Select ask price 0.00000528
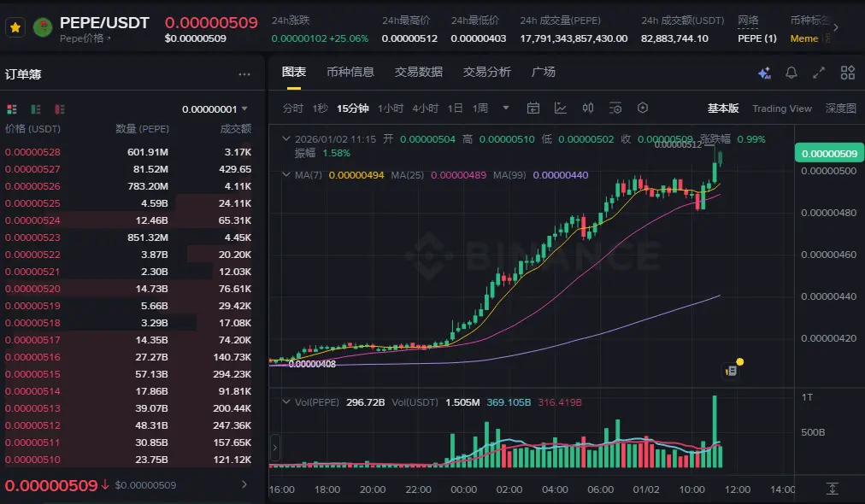Image resolution: width=865 pixels, height=504 pixels. pyautogui.click(x=32, y=152)
